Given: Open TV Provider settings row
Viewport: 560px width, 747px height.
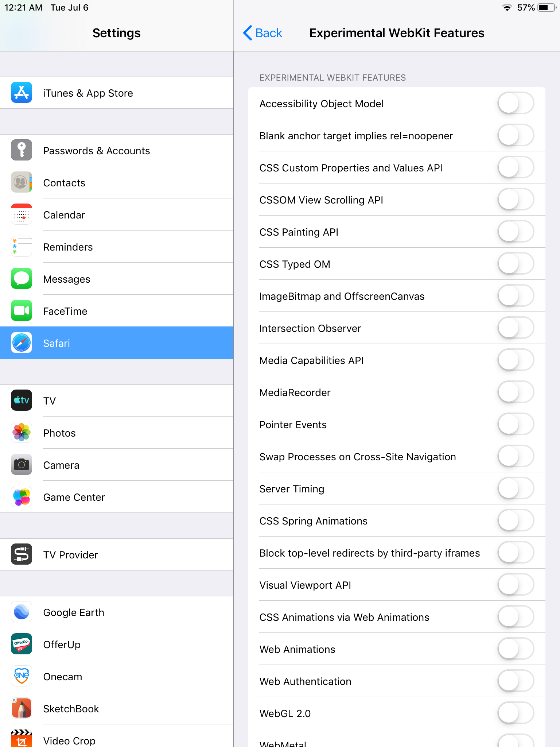Looking at the screenshot, I should (x=117, y=554).
